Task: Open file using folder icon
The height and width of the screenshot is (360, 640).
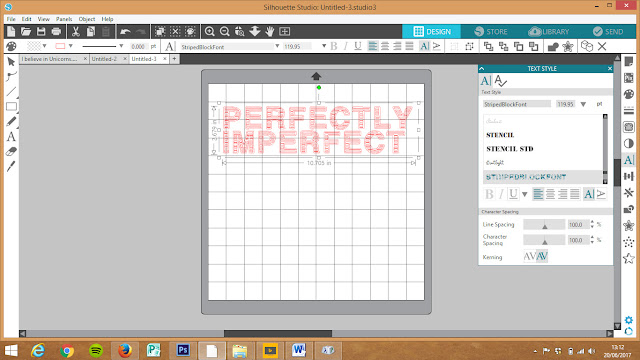Action: click(x=26, y=31)
